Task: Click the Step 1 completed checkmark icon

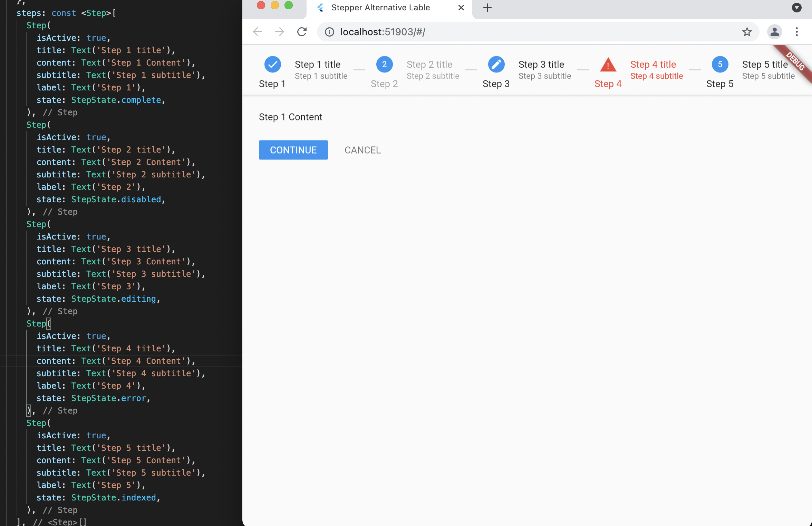Action: (x=272, y=65)
